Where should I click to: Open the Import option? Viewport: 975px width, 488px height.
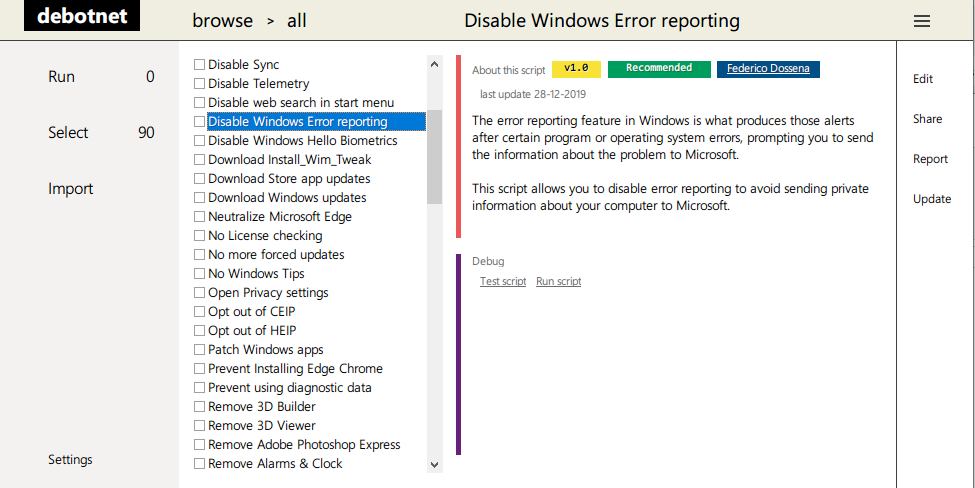point(71,189)
